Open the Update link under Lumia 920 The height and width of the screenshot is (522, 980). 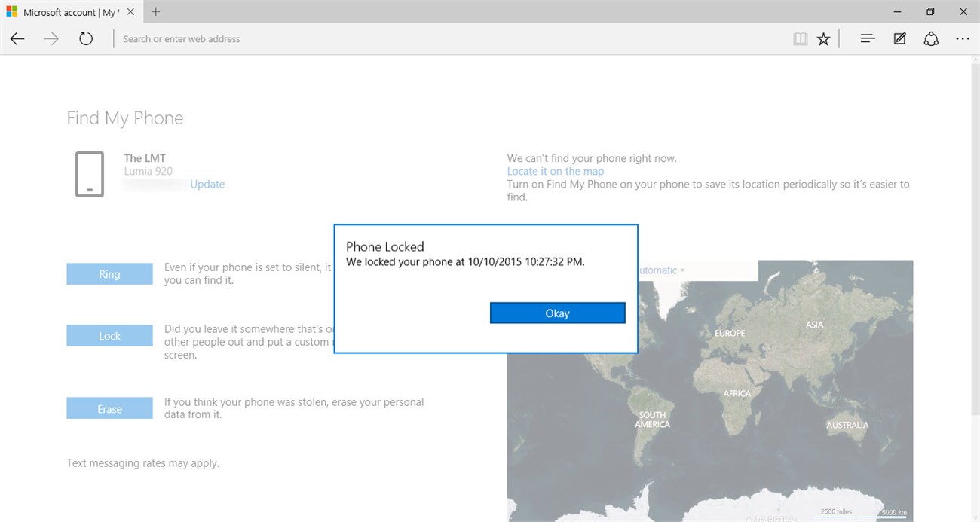207,184
